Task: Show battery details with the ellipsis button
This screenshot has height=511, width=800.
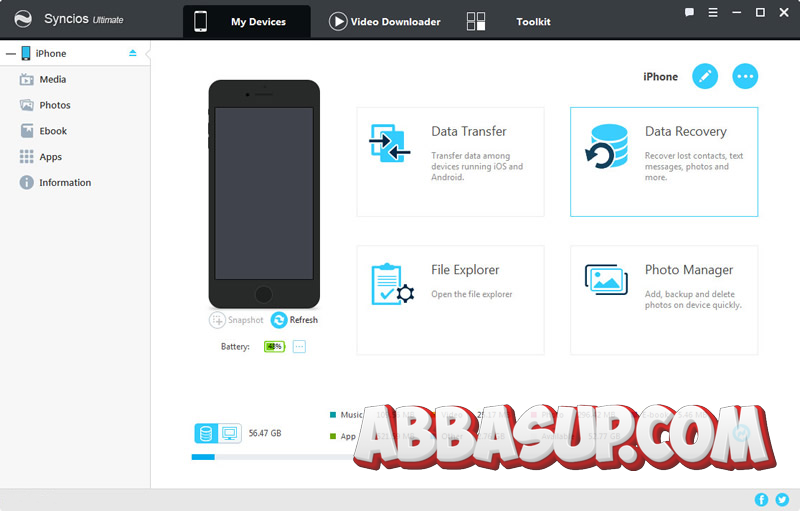Action: 299,347
